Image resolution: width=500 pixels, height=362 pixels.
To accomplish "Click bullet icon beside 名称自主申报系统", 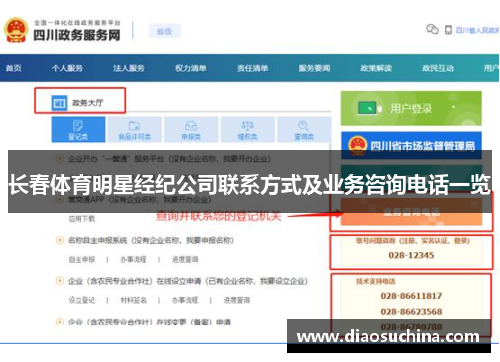I will pyautogui.click(x=59, y=240).
